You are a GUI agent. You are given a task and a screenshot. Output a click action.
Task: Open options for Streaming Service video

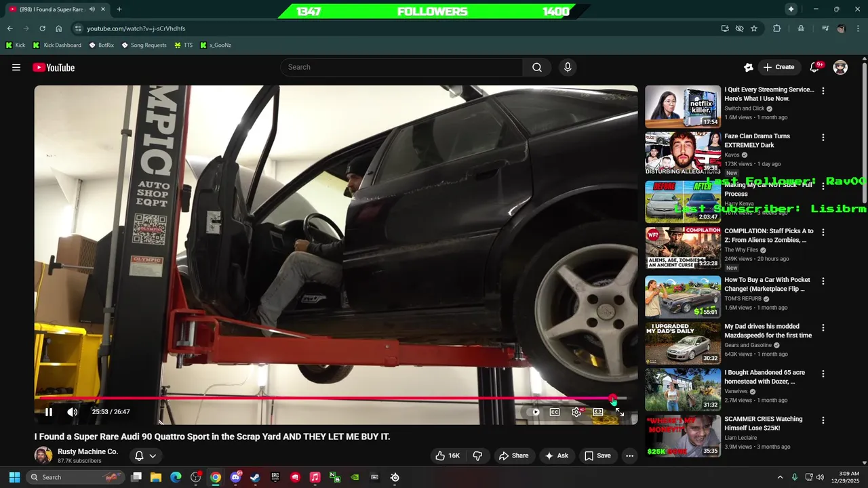823,91
